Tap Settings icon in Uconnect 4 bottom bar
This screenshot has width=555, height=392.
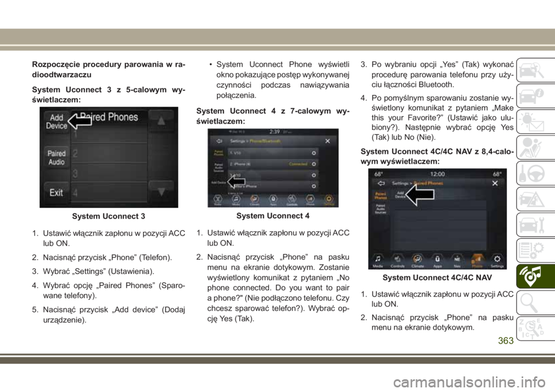pos(329,200)
